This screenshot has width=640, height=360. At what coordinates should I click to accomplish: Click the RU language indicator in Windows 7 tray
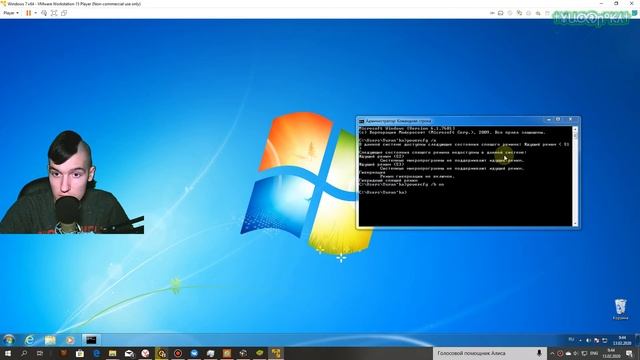[571, 340]
